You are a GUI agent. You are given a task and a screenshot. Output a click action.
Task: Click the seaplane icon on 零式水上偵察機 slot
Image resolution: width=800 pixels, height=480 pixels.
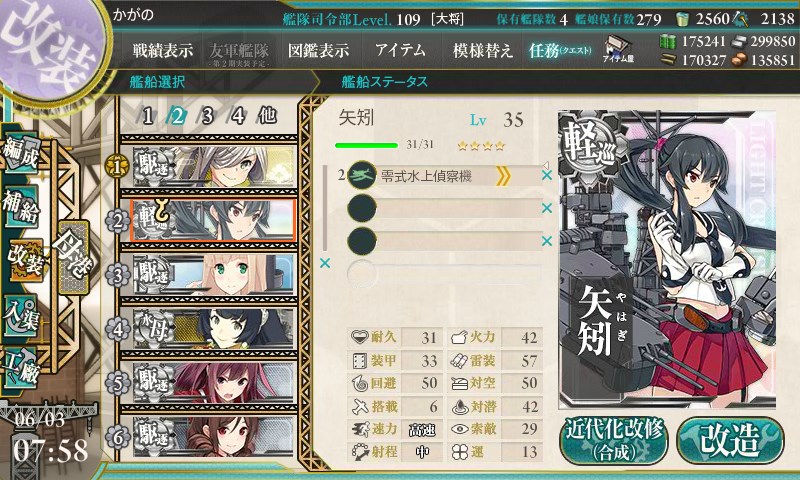pos(362,175)
